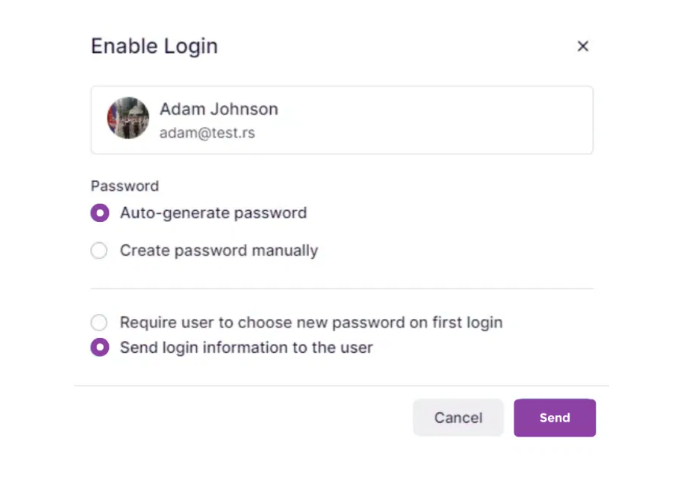Click the Adam Johnson name text
This screenshot has height=477, width=691.
click(x=219, y=109)
